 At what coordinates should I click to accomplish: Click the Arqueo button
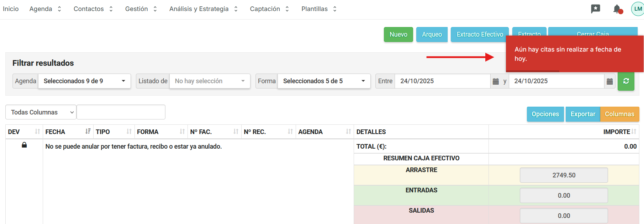tap(432, 34)
